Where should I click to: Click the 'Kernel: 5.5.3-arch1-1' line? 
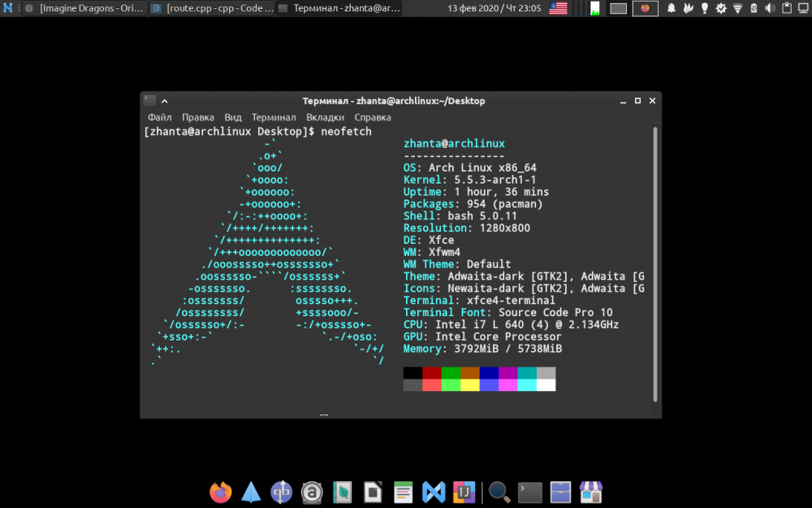click(x=469, y=180)
